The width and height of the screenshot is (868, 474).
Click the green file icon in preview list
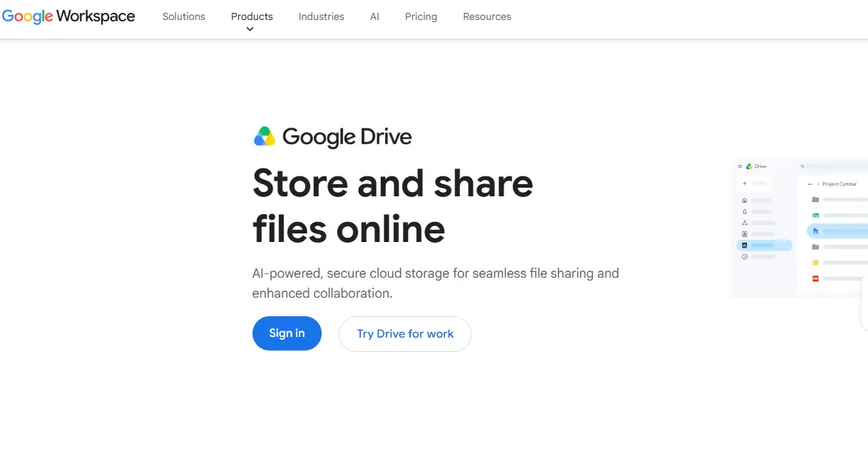pyautogui.click(x=815, y=215)
